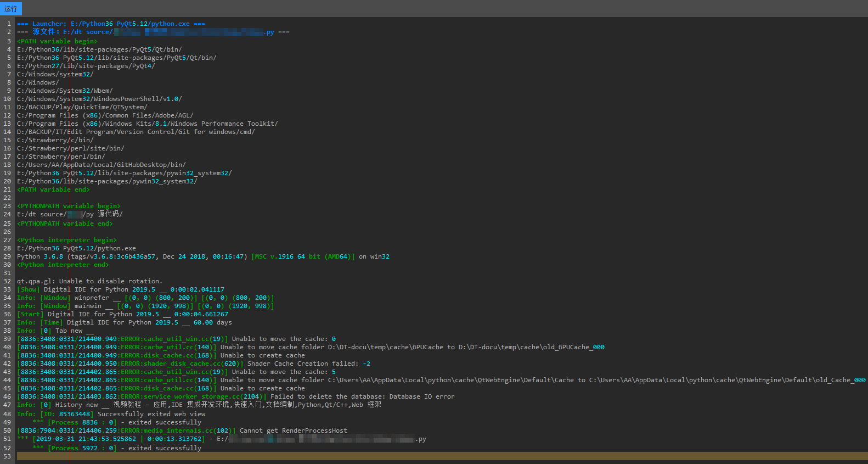
Task: Click the Python 3.6.8 version line
Action: [x=203, y=256]
